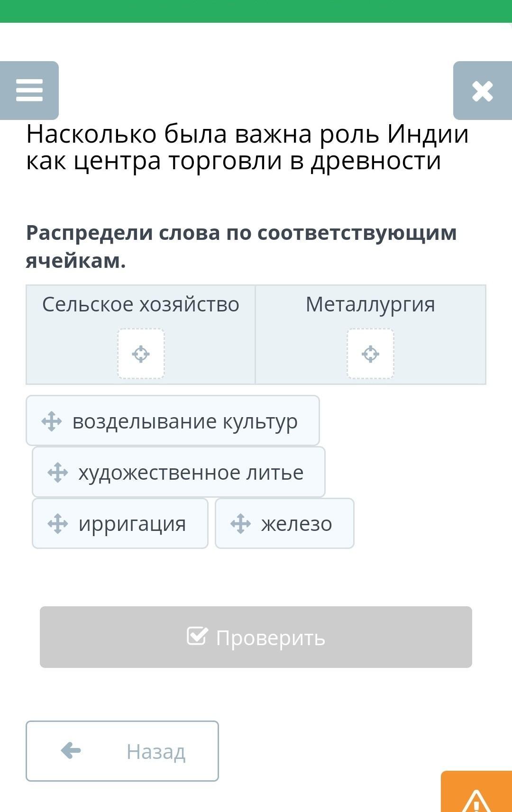512x812 pixels.
Task: Select the художественное литье word tile
Action: (x=191, y=472)
